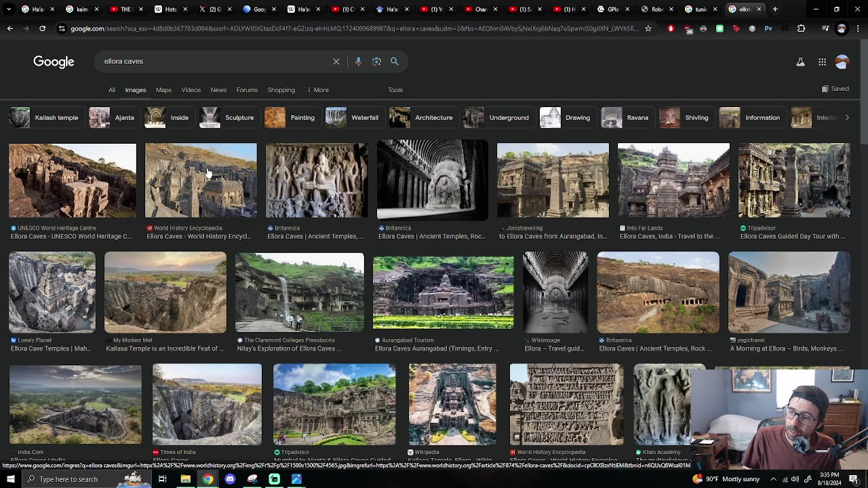
Task: Open Saved collections
Action: [835, 89]
